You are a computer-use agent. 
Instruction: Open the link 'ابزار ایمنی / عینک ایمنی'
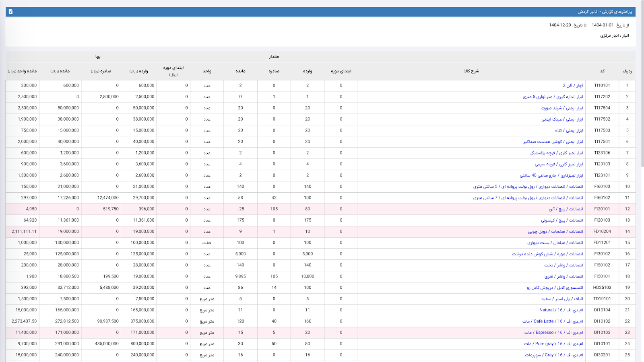[562, 119]
